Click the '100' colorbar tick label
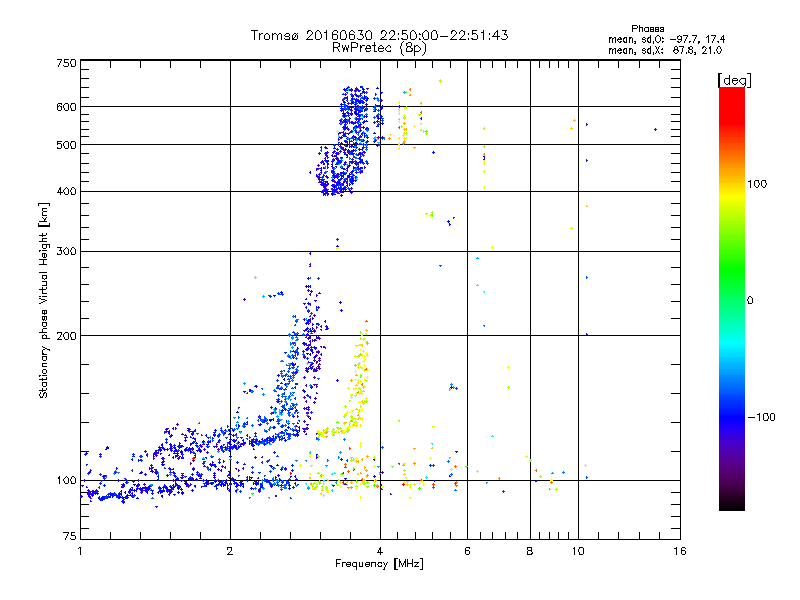The width and height of the screenshot is (800, 600). click(x=757, y=184)
